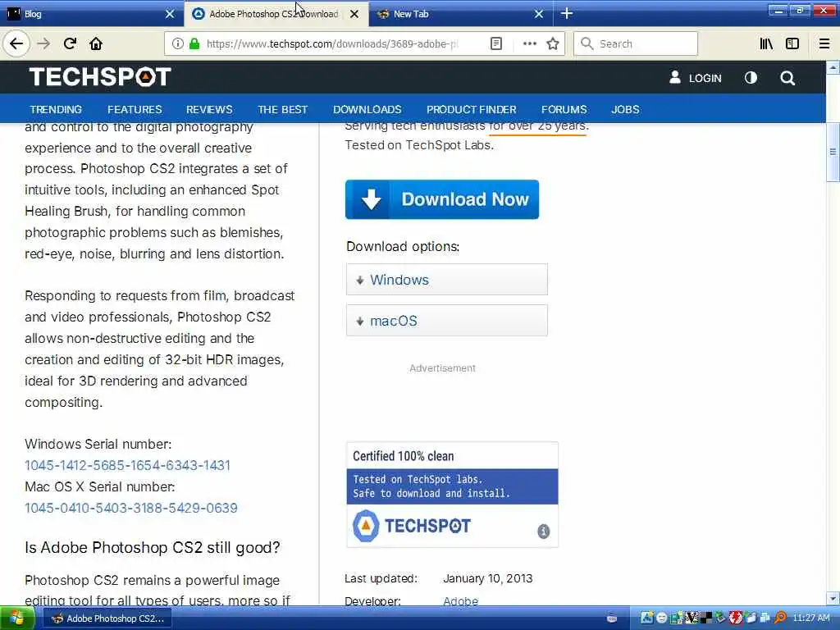Click the info icon on certified badge
Viewport: 840px width, 630px height.
(x=543, y=531)
